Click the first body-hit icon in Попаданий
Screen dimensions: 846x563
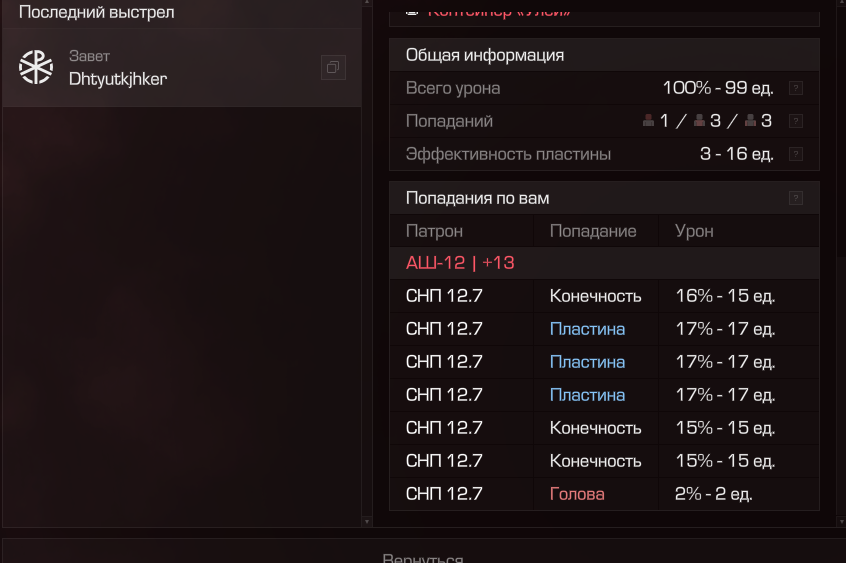(649, 120)
